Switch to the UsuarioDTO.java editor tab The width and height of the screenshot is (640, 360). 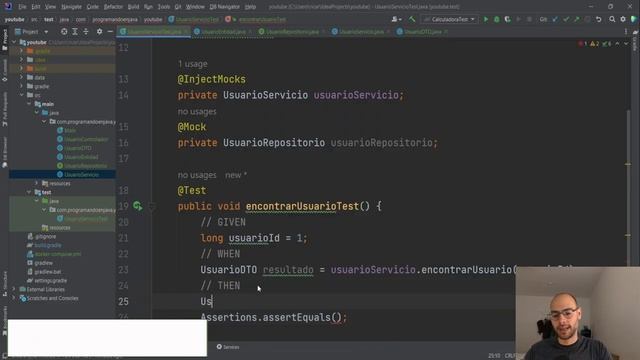[422, 31]
